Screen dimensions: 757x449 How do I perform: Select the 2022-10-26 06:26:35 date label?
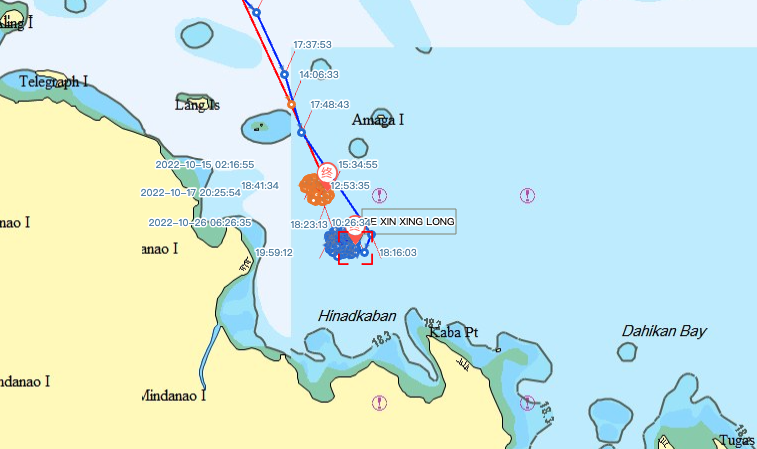click(x=200, y=223)
